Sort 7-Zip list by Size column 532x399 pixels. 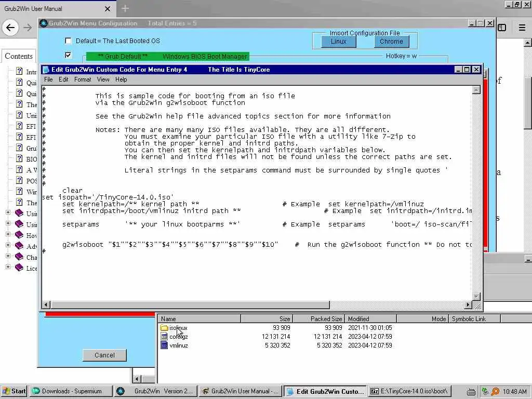[x=267, y=318]
